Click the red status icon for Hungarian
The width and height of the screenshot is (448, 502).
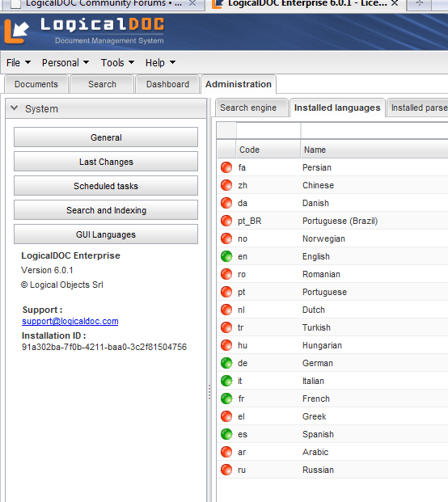(x=226, y=345)
